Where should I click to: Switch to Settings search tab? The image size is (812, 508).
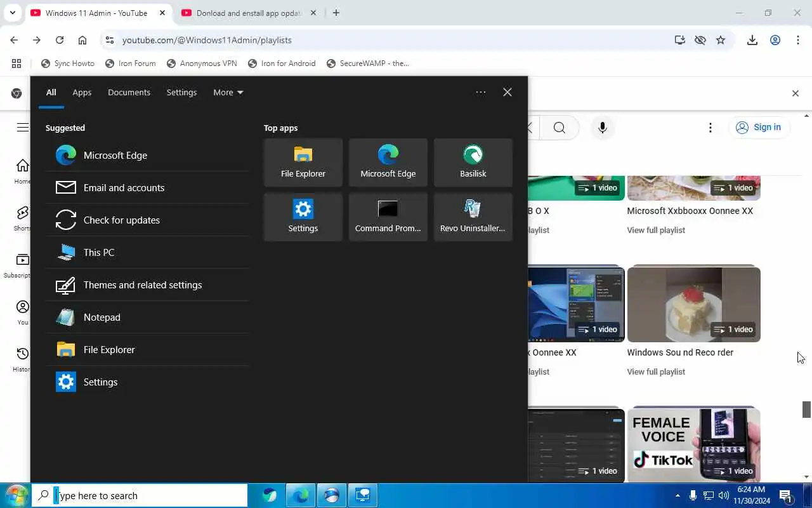181,92
